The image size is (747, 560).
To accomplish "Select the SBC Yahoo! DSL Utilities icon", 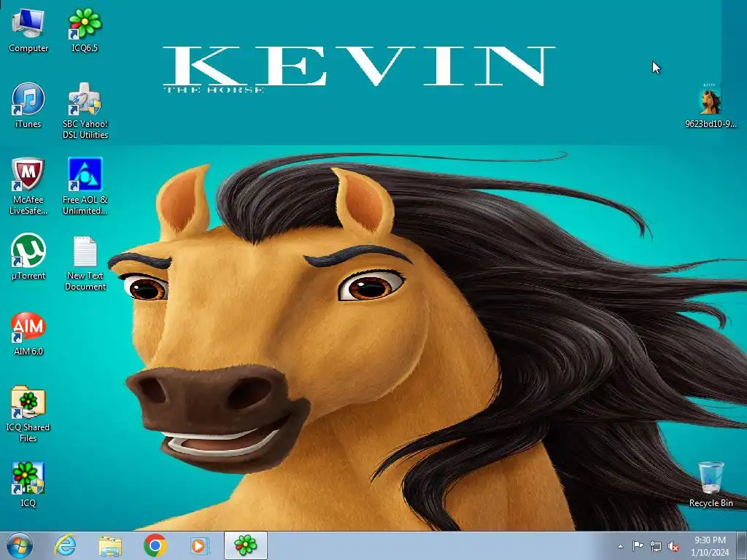I will (x=85, y=111).
